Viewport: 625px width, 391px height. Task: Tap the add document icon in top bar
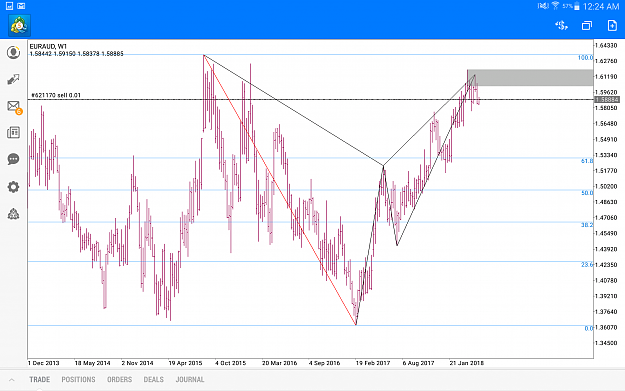[x=612, y=26]
